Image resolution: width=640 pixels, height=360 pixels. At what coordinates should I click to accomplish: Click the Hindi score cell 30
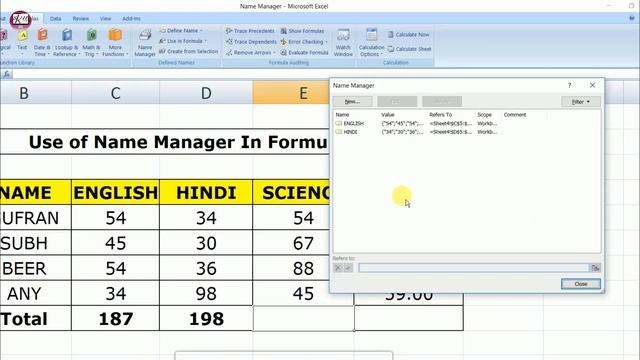click(206, 243)
